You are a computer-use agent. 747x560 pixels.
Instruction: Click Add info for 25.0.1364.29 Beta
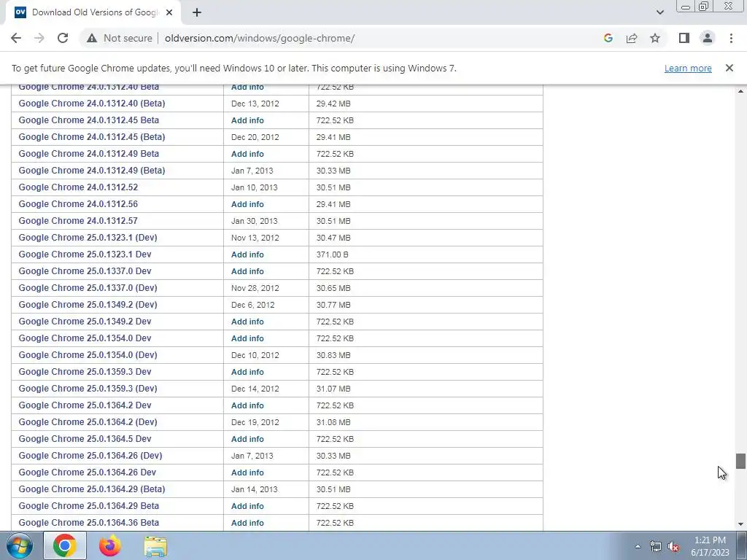247,506
